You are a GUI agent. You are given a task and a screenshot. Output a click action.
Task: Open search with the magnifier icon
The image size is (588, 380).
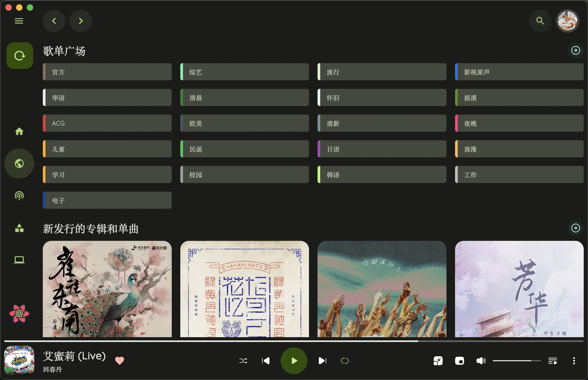click(540, 21)
